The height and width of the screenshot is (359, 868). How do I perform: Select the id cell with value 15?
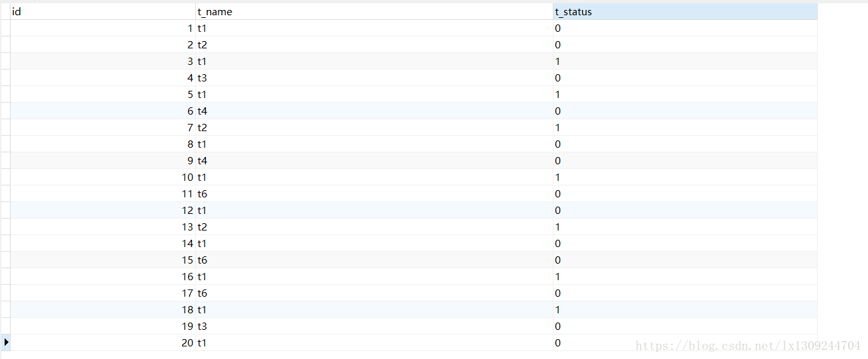pos(103,260)
